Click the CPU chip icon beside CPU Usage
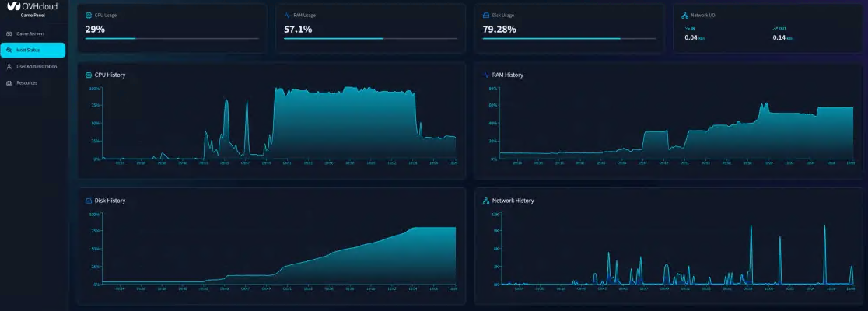868x311 pixels. point(89,15)
